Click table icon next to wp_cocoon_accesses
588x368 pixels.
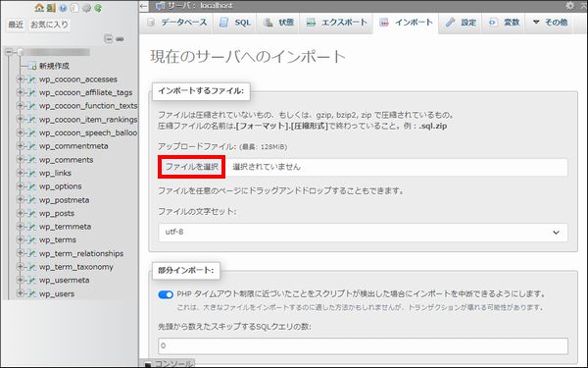click(32, 79)
